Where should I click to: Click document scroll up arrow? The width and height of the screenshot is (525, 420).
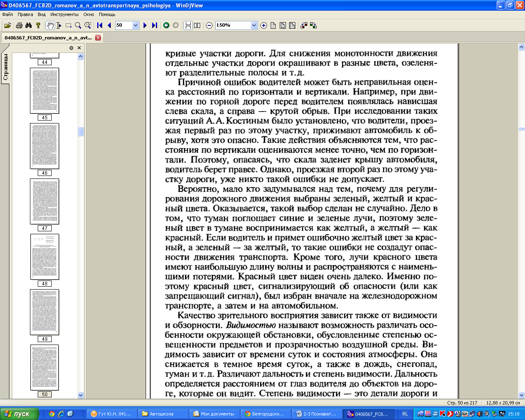(521, 47)
